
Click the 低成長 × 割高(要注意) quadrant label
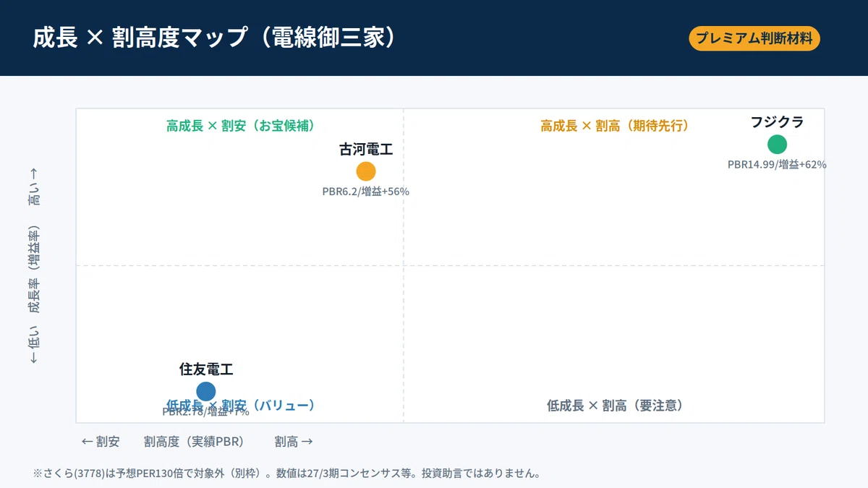(614, 406)
